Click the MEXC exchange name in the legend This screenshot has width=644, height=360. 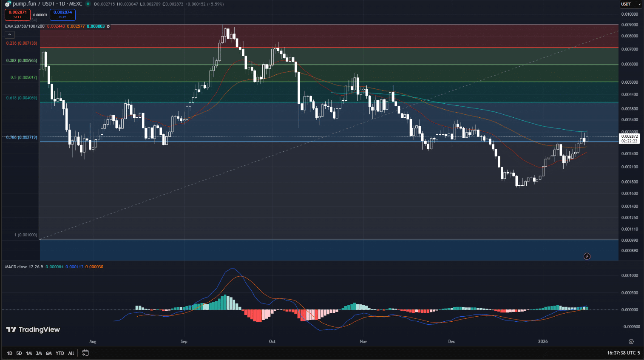[x=76, y=4]
